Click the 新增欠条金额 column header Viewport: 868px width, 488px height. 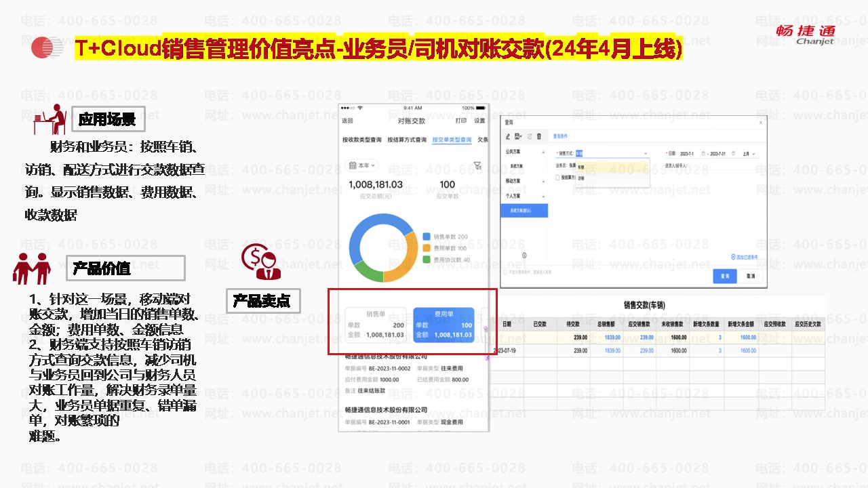pos(741,324)
